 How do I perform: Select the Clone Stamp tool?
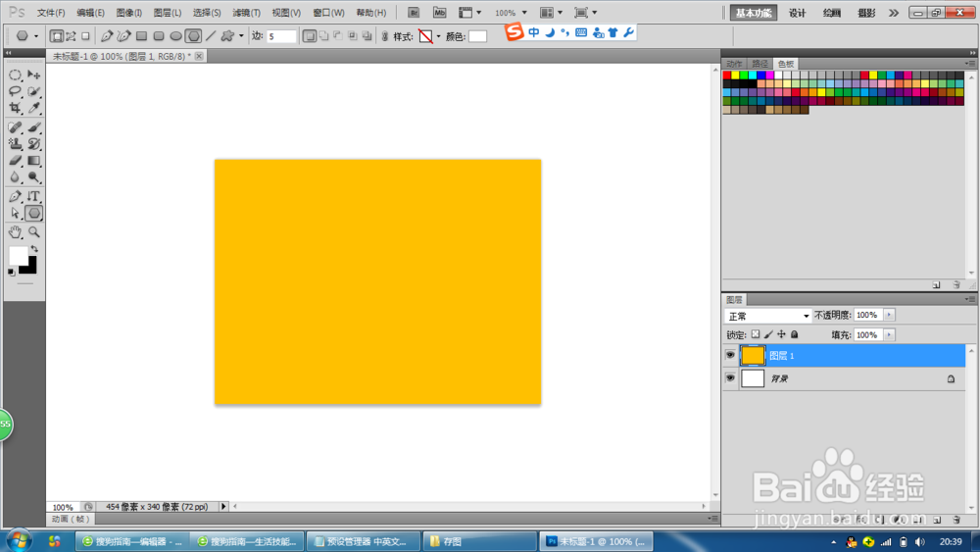[x=15, y=144]
